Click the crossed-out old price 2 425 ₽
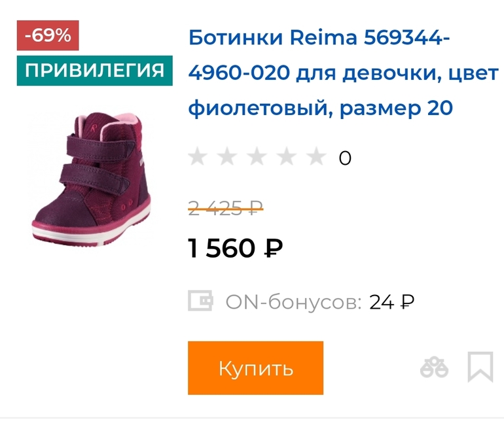The height and width of the screenshot is (431, 504). coord(226,208)
